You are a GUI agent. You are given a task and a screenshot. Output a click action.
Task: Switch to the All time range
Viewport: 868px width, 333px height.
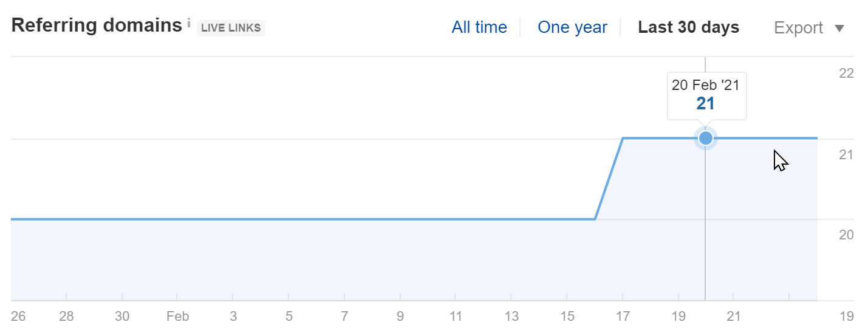(x=479, y=27)
